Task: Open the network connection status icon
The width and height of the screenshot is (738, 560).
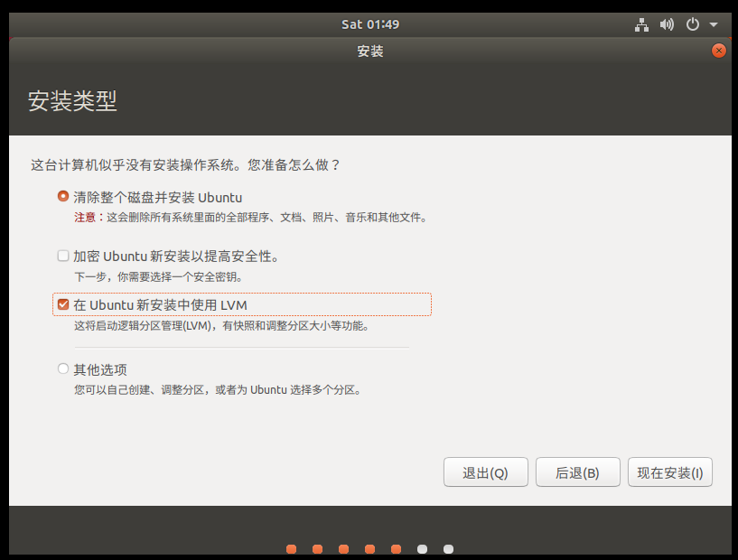Action: pyautogui.click(x=641, y=24)
